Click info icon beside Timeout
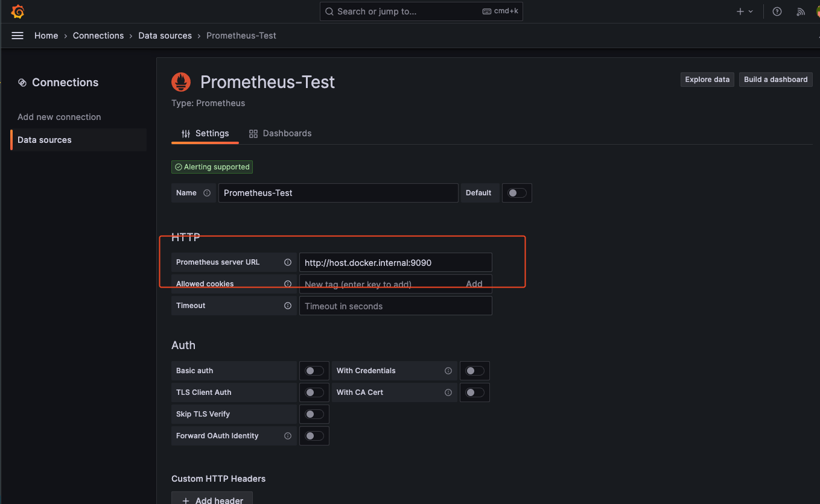This screenshot has width=820, height=504. [288, 306]
